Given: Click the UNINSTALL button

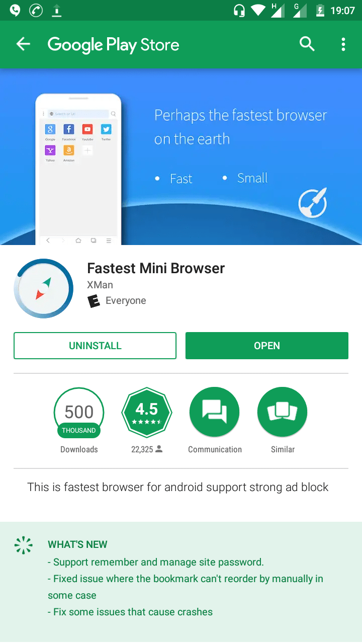Looking at the screenshot, I should tap(95, 346).
